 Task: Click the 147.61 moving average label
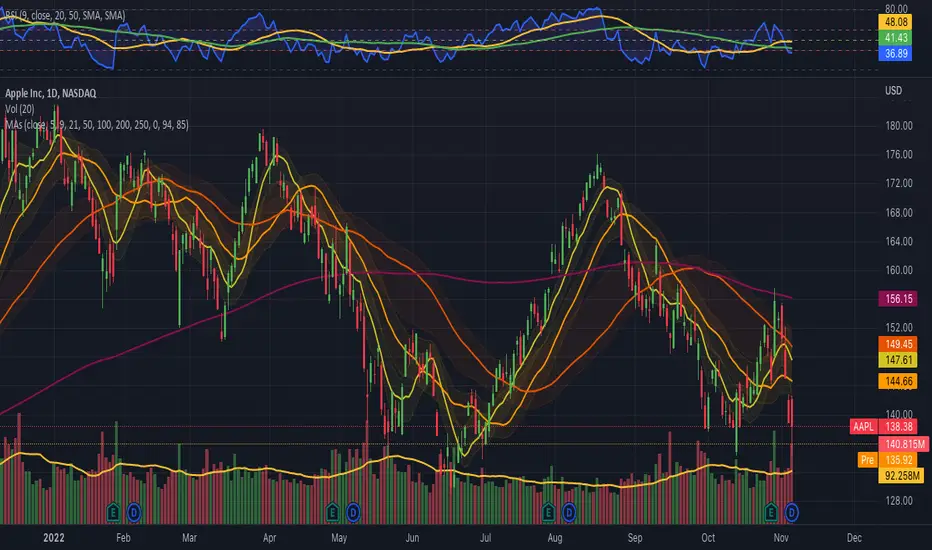coord(898,360)
